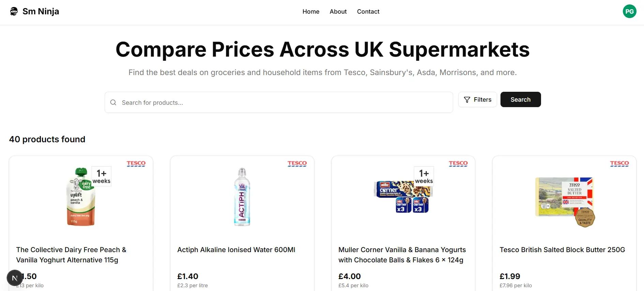Open Actiph Alkaline Ionised Water title link
The image size is (644, 291).
236,250
